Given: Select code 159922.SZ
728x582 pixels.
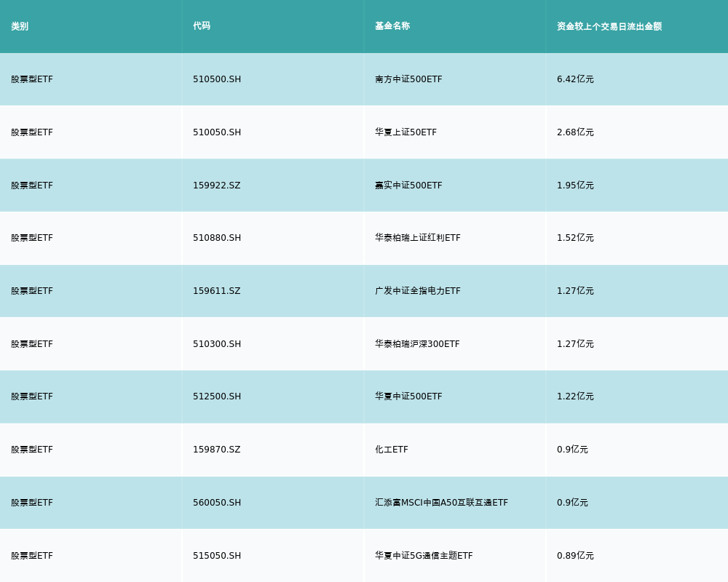Looking at the screenshot, I should pos(217,186).
